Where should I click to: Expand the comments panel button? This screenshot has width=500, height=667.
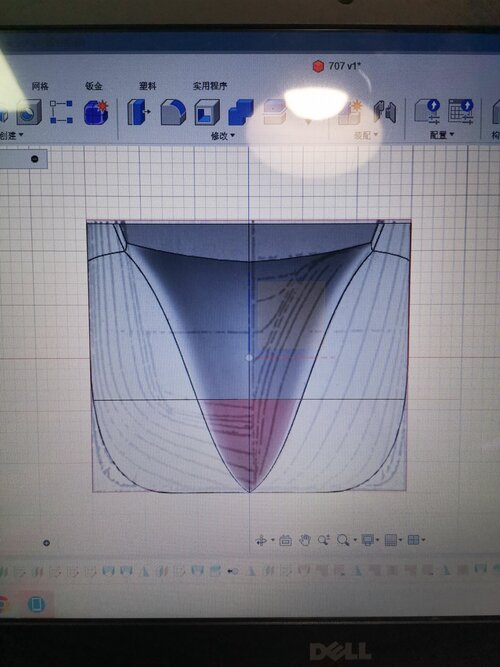46,543
